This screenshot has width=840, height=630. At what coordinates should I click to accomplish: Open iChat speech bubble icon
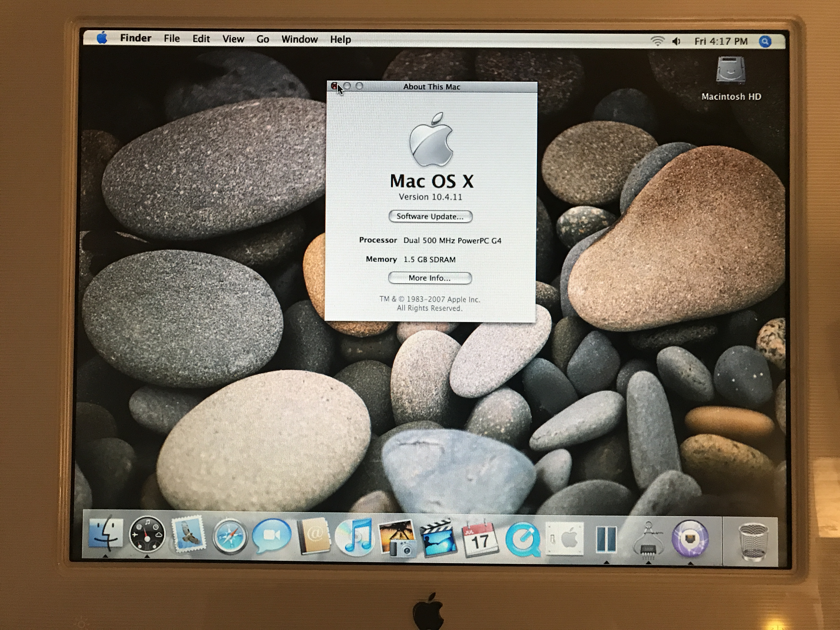272,535
